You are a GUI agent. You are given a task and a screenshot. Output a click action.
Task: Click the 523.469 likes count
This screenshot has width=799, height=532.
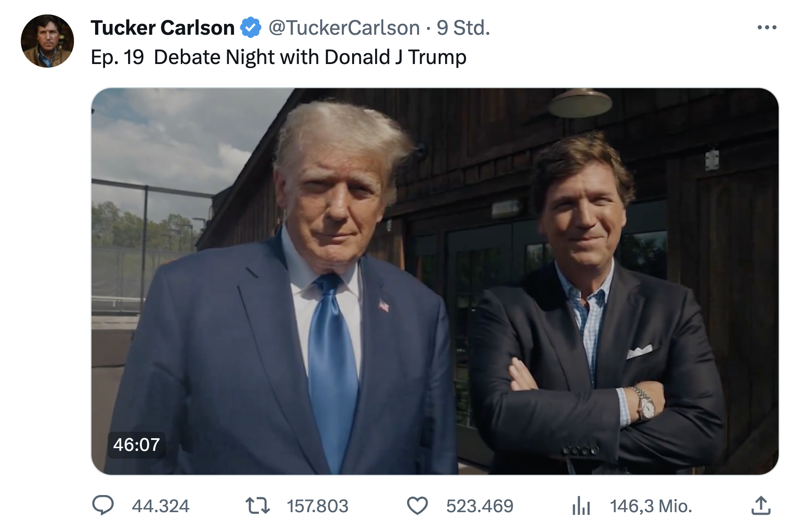480,506
